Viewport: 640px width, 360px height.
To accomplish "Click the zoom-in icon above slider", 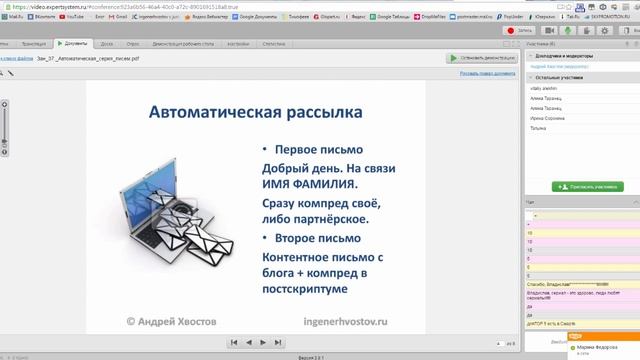I will 4,104.
